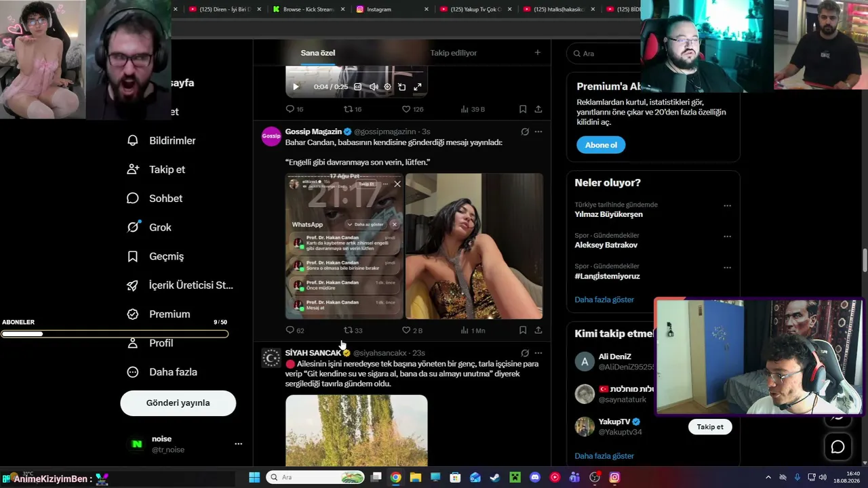The image size is (868, 488).
Task: Click the Gönderi yayınla post button
Action: tap(178, 403)
